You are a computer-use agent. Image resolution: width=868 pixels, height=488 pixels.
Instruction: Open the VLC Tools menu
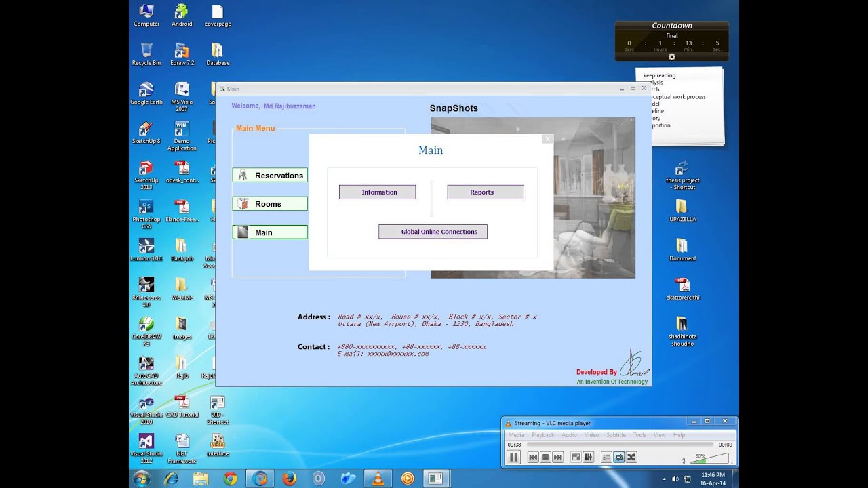point(639,435)
